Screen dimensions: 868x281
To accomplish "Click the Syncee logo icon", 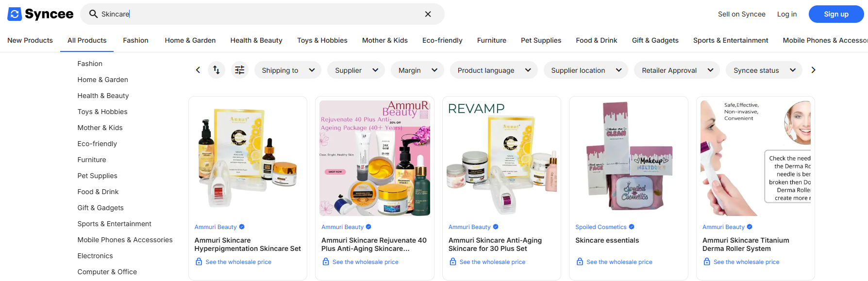I will pos(15,14).
